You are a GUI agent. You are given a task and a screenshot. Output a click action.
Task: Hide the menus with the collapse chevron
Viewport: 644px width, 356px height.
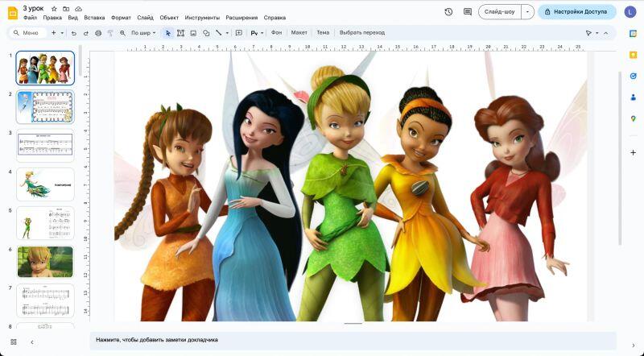pos(605,33)
